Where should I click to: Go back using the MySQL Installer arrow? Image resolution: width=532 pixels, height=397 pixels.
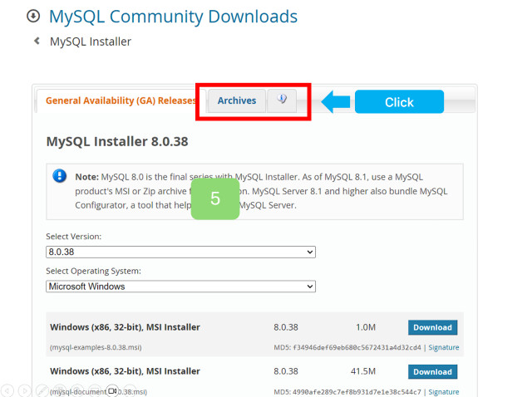37,41
